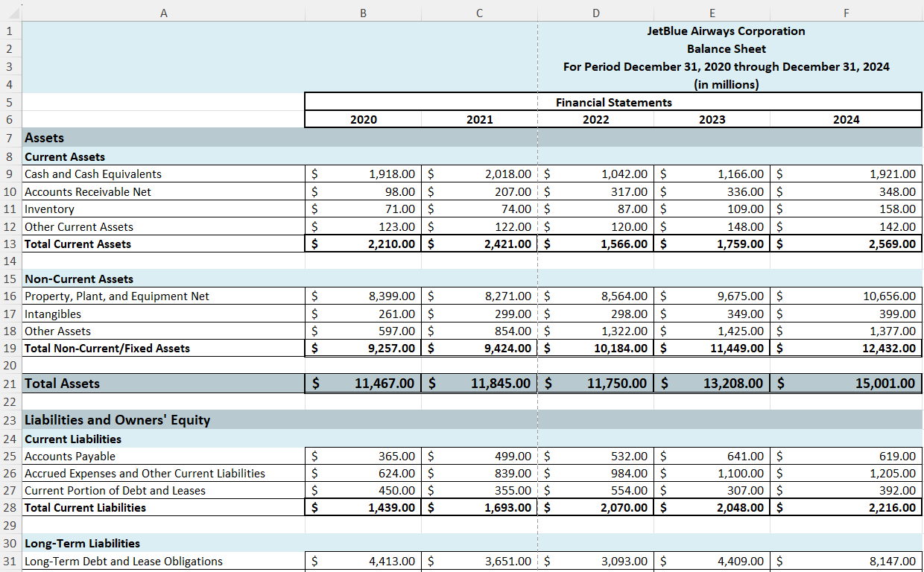The width and height of the screenshot is (924, 572).
Task: Select the Financial Statements header cell
Action: tap(613, 102)
